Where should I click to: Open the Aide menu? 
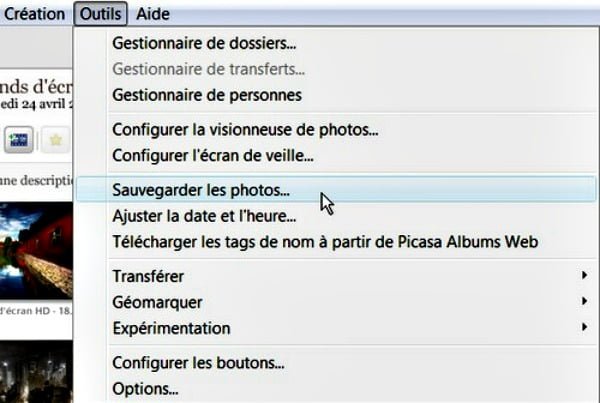(x=153, y=14)
